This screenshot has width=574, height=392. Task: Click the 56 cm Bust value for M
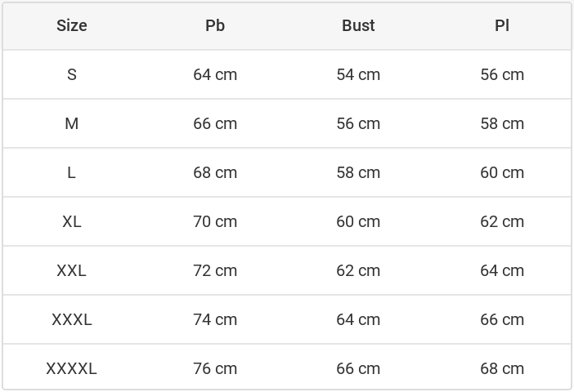[358, 123]
